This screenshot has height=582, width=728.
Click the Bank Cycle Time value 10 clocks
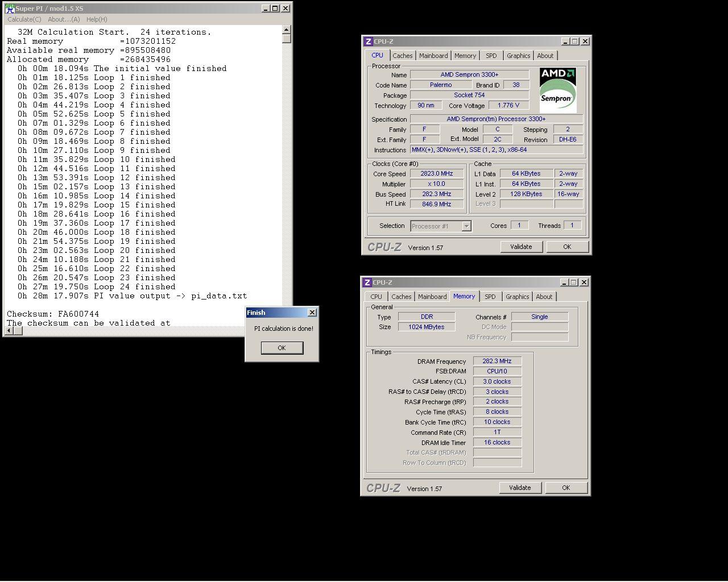pos(498,422)
